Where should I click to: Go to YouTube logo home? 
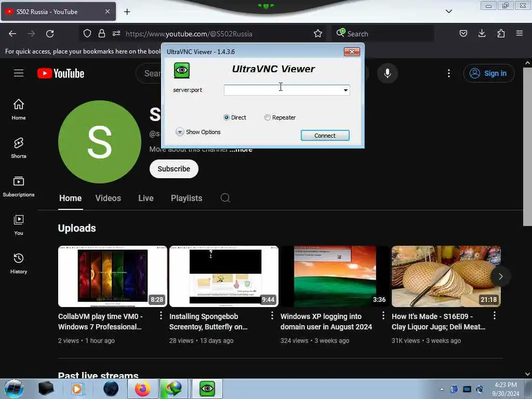[x=61, y=73]
